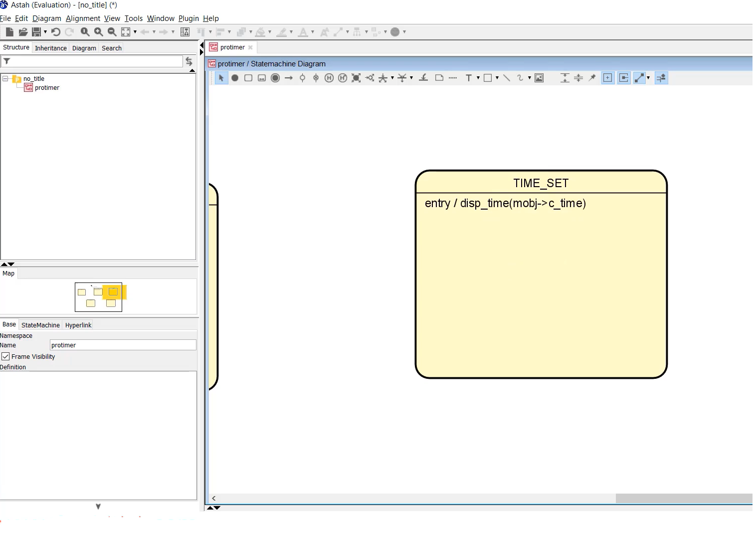Reset zoom to 100% with the magnifier icon
Image resolution: width=756 pixels, height=539 pixels.
(85, 32)
